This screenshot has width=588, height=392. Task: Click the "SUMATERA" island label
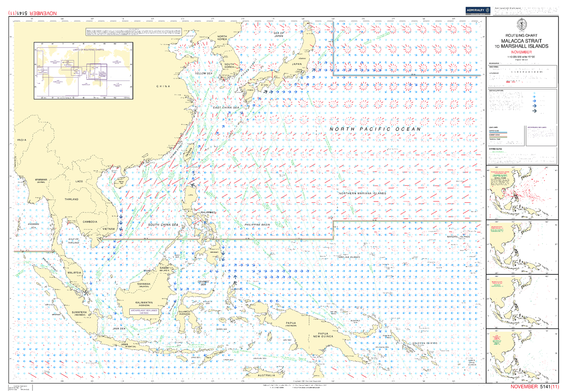pos(79,312)
